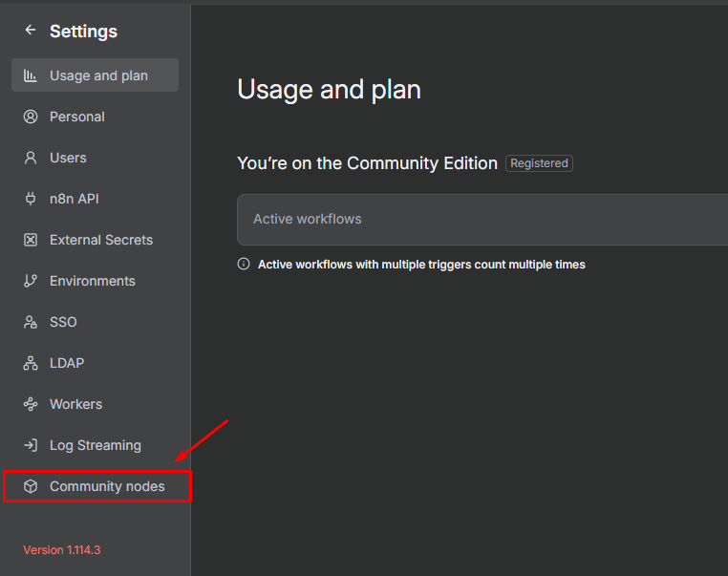Select n8n API in sidebar

pos(95,199)
